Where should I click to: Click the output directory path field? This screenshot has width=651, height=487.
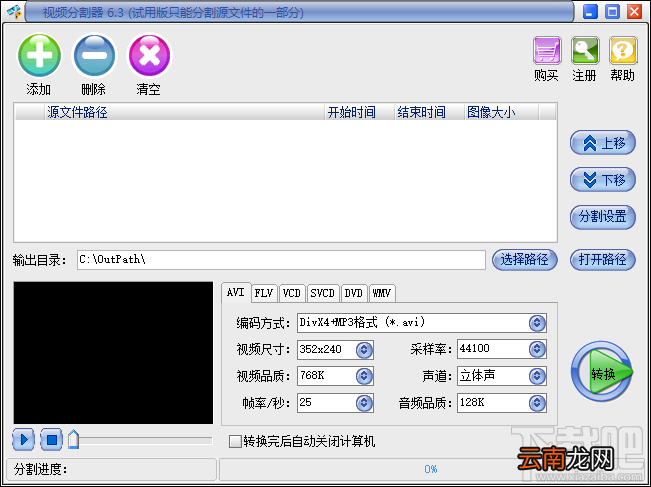click(x=281, y=260)
